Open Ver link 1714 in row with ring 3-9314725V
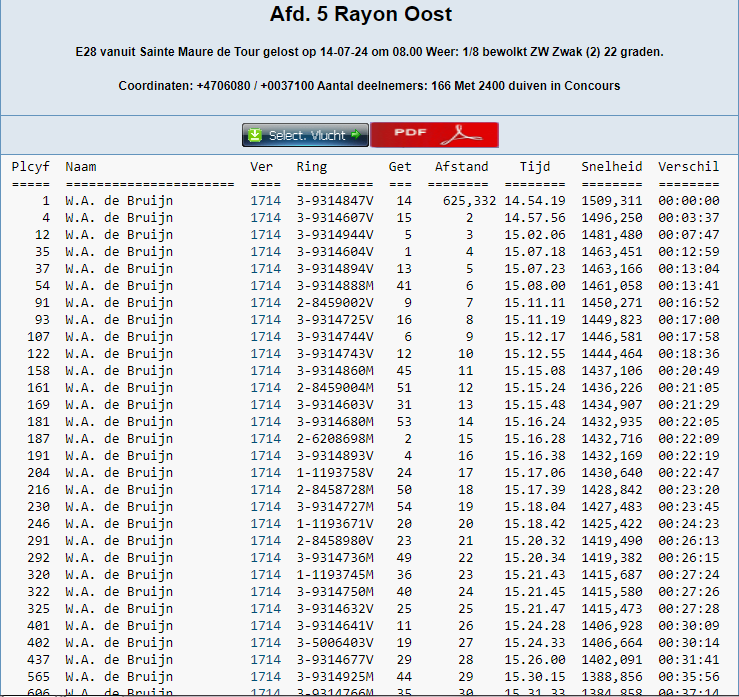This screenshot has height=697, width=739. (x=265, y=320)
